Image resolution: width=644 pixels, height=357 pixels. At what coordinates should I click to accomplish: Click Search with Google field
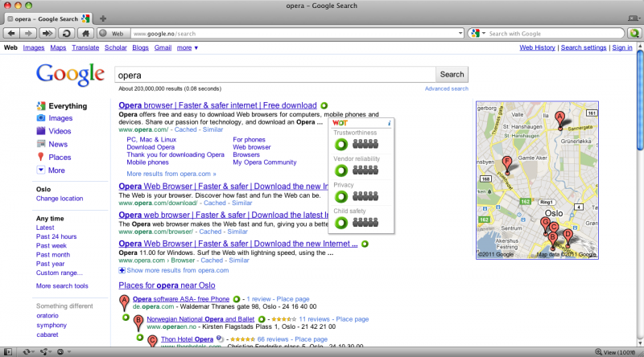555,33
